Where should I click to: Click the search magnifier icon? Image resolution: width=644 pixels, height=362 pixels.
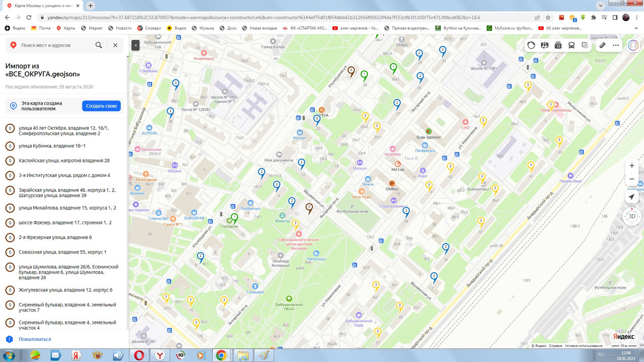pos(99,45)
